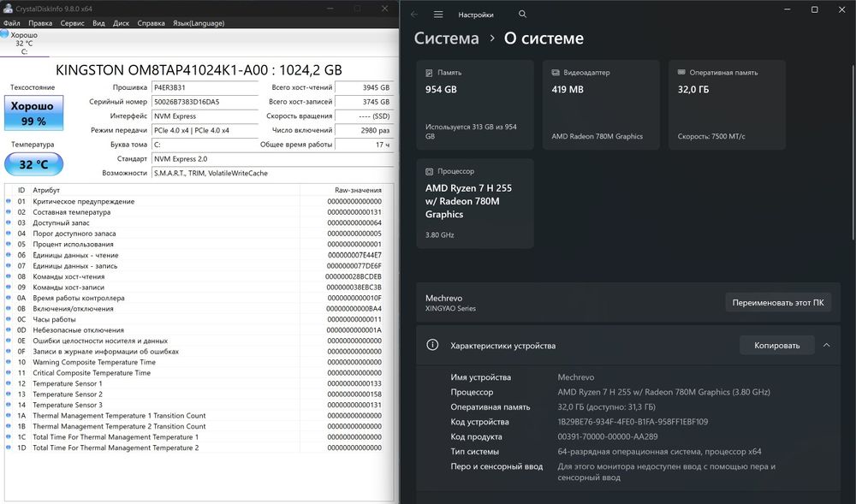The image size is (856, 504).
Task: Collapse the Характеристики устройства section chevron
Action: pos(827,346)
